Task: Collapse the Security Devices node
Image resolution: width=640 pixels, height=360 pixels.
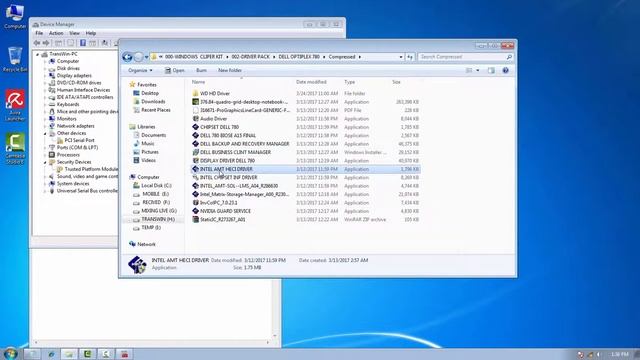Action: [x=45, y=162]
